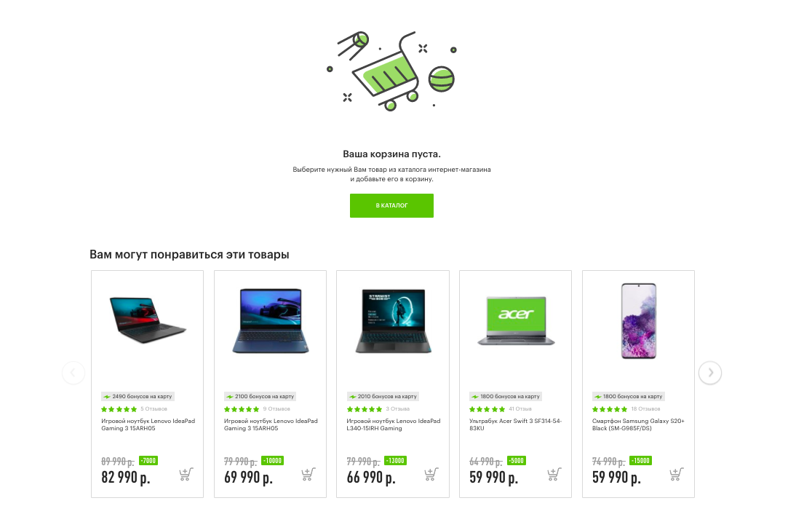Screen dimensions: 812x506
Task: Add Lenovo L340-15IRH Gaming to cart
Action: (431, 474)
